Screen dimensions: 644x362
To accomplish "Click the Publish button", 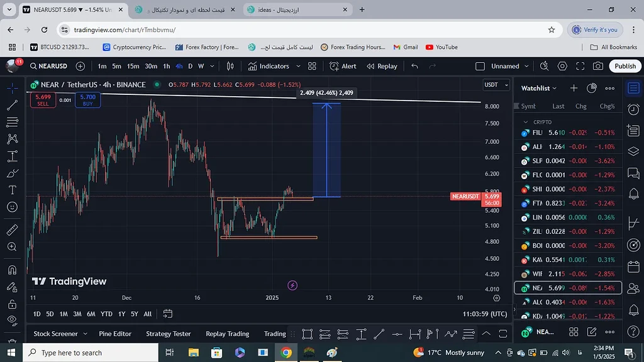I will [x=625, y=66].
